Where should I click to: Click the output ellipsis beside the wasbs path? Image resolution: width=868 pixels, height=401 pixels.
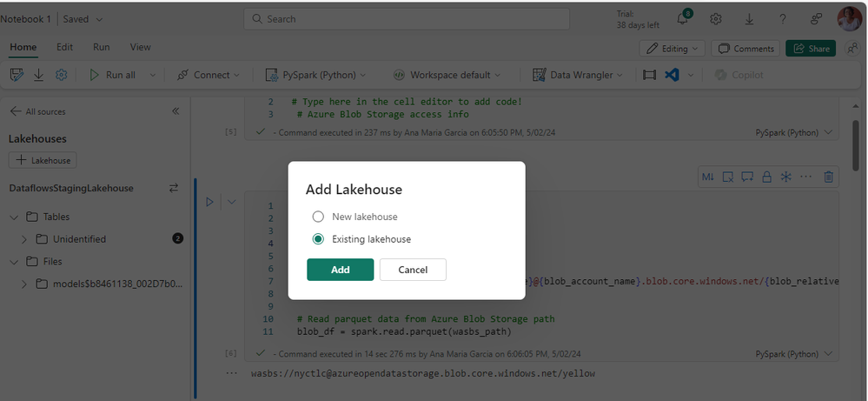231,373
